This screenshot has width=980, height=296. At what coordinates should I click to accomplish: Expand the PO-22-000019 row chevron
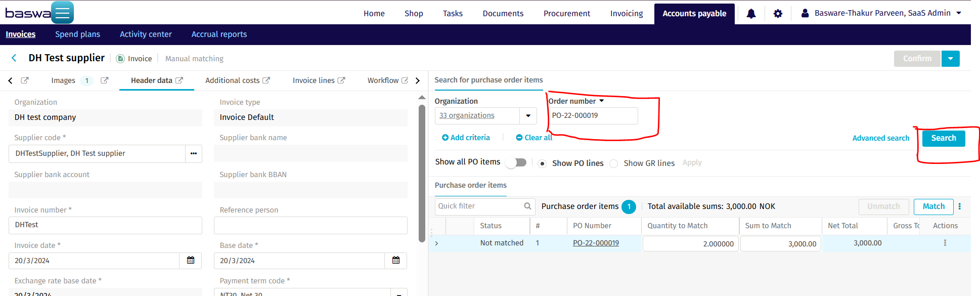point(436,243)
